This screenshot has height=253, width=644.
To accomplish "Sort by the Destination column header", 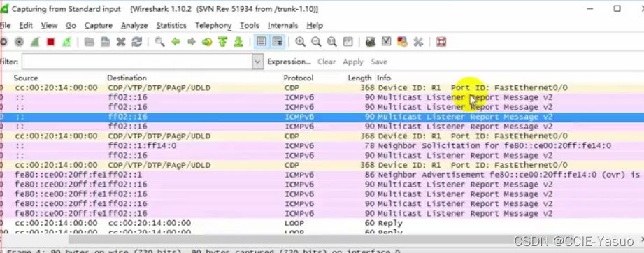I will pos(127,78).
